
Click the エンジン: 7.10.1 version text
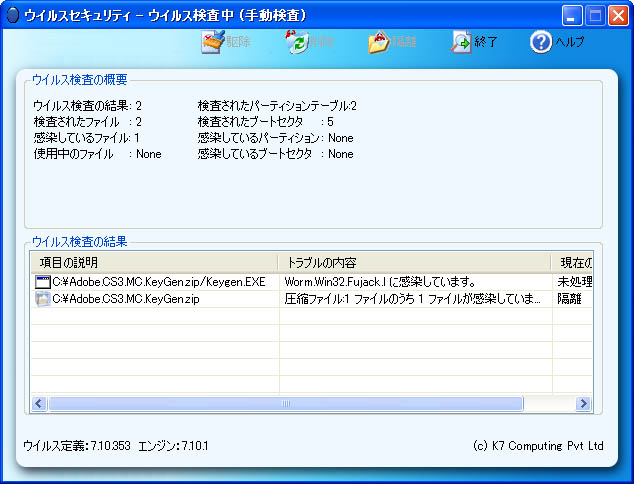(x=173, y=446)
